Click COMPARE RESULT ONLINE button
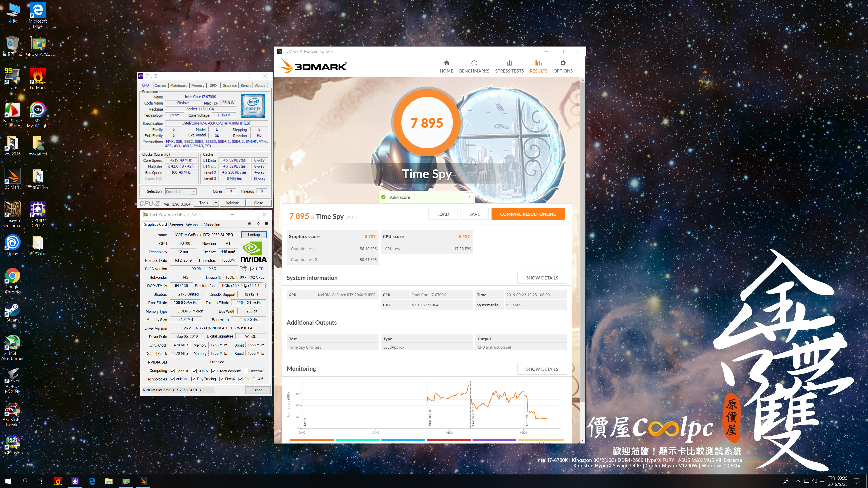Screen dimensions: 868x488 pos(528,214)
